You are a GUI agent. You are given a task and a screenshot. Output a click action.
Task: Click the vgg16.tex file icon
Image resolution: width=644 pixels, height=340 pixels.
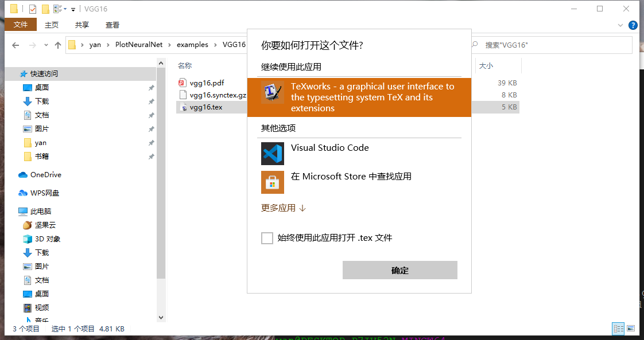click(x=183, y=107)
